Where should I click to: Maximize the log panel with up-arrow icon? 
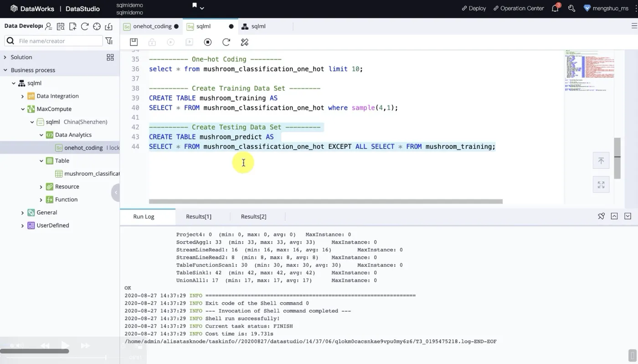[x=614, y=216]
